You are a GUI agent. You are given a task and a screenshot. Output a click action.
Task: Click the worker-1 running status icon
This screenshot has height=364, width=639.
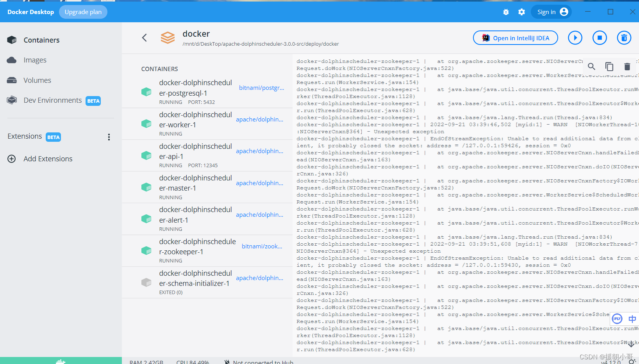coord(146,123)
